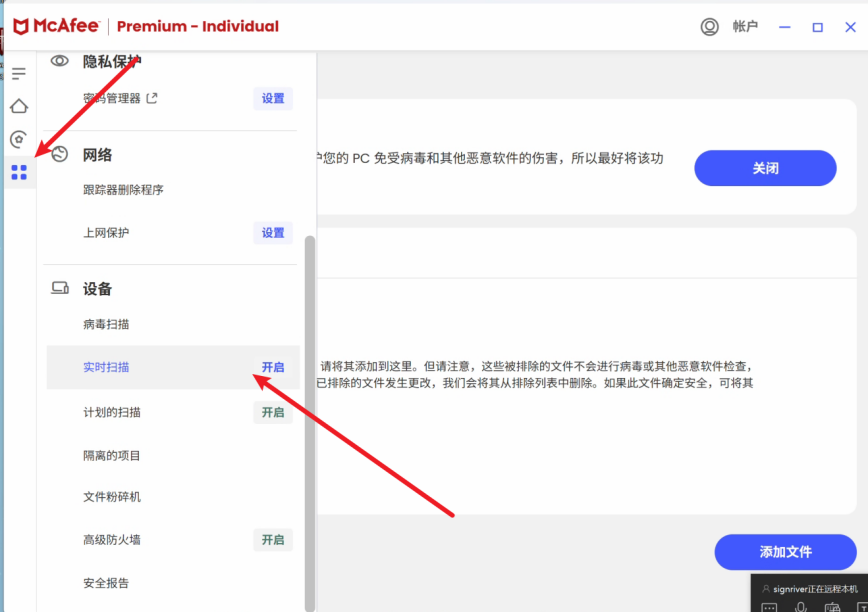Click the 隐私保护 section heading
The height and width of the screenshot is (612, 868).
tap(112, 61)
